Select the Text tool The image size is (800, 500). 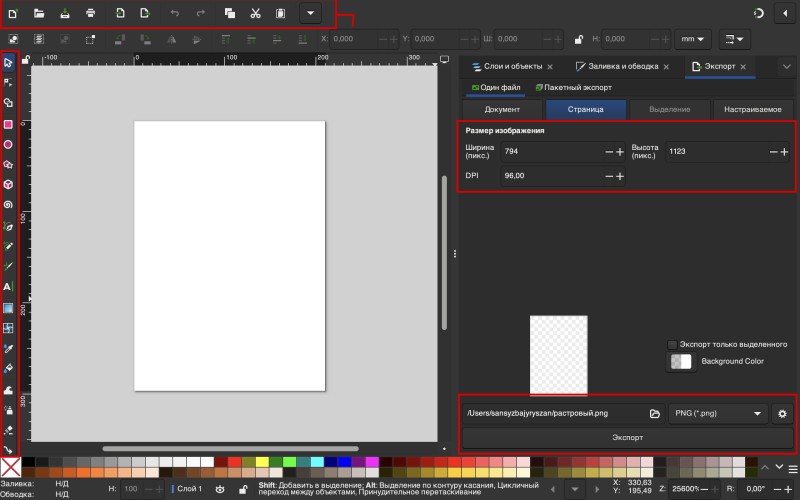(x=8, y=287)
